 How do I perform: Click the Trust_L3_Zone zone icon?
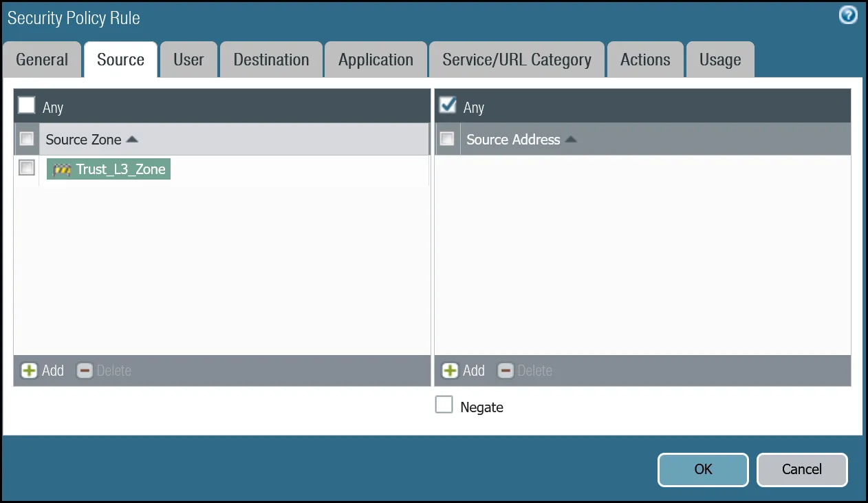point(62,170)
